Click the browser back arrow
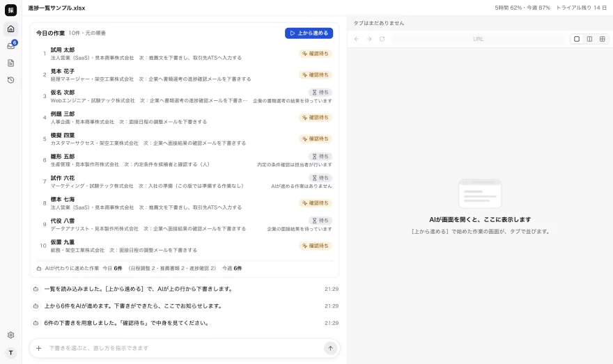The image size is (613, 364). coord(357,39)
